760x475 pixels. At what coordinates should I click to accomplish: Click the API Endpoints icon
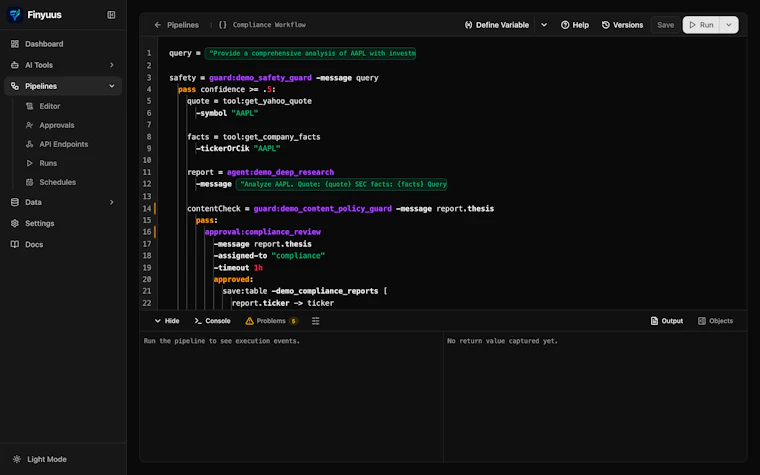(30, 144)
